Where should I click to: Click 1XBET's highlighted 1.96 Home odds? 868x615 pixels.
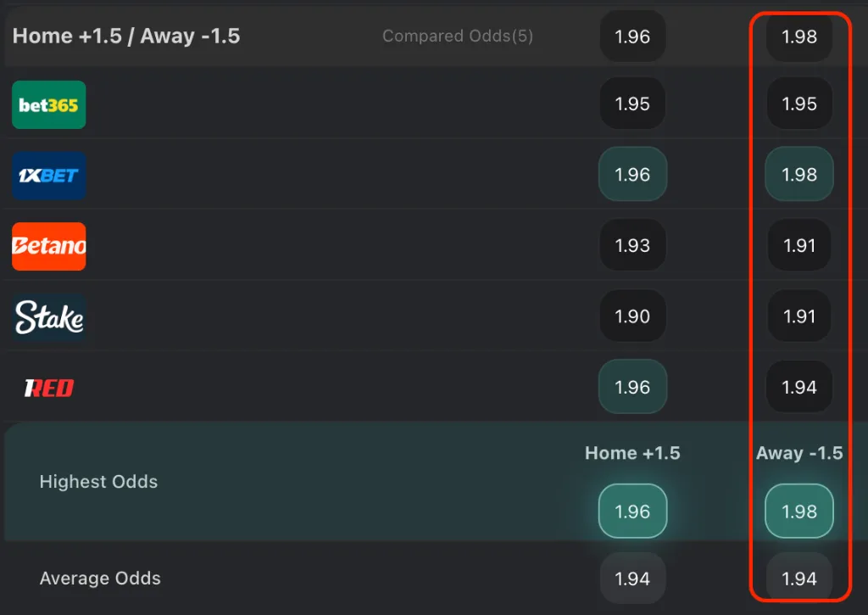pyautogui.click(x=632, y=175)
